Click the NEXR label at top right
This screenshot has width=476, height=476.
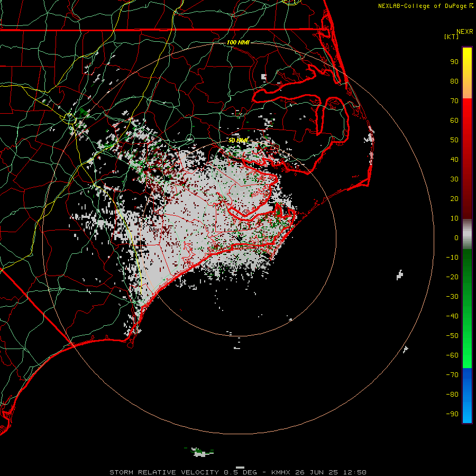pos(465,32)
